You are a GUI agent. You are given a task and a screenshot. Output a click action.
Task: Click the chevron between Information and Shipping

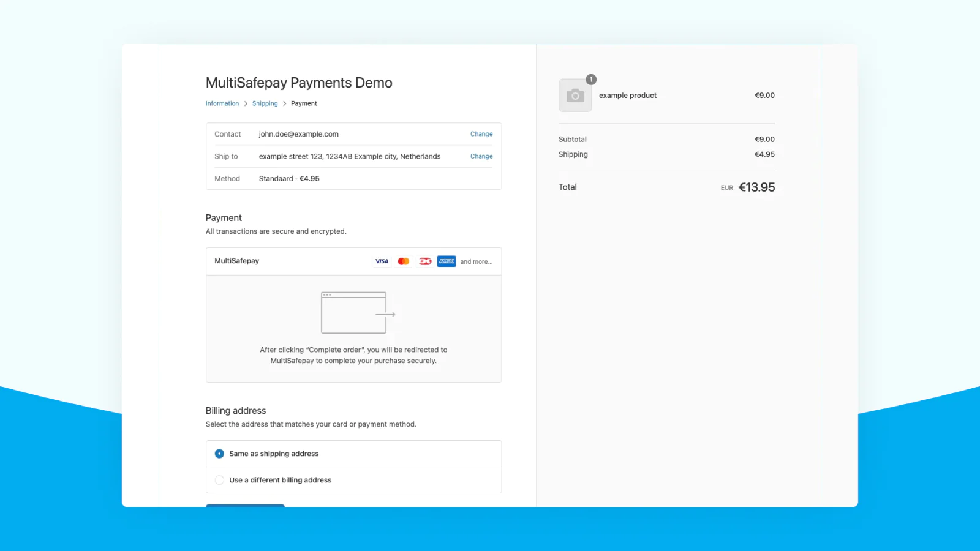[x=246, y=103]
